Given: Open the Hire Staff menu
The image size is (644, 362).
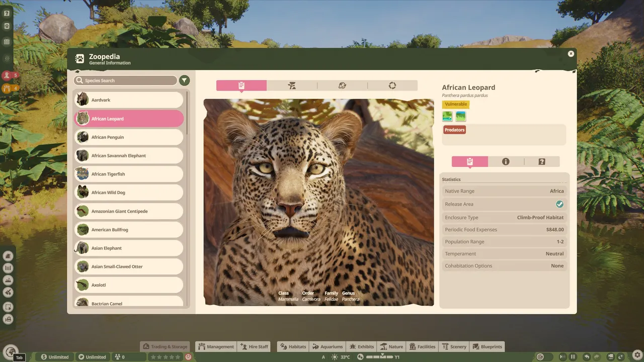Looking at the screenshot, I should pyautogui.click(x=255, y=346).
